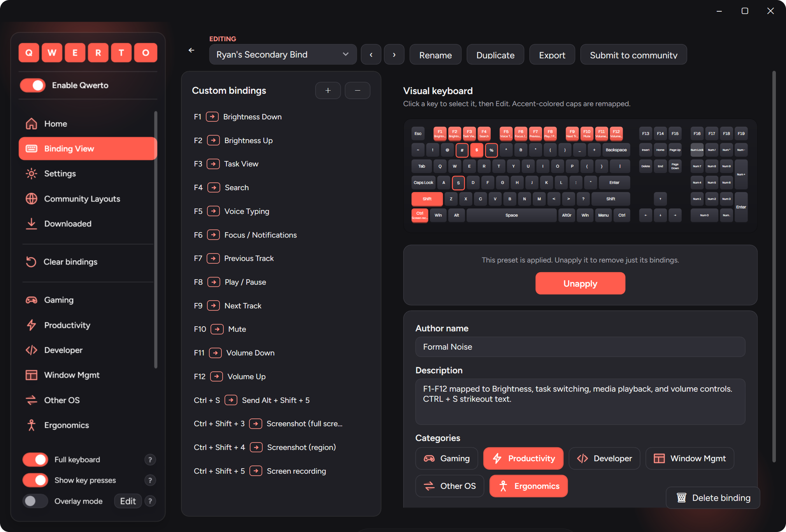Click the Unapply button

580,283
